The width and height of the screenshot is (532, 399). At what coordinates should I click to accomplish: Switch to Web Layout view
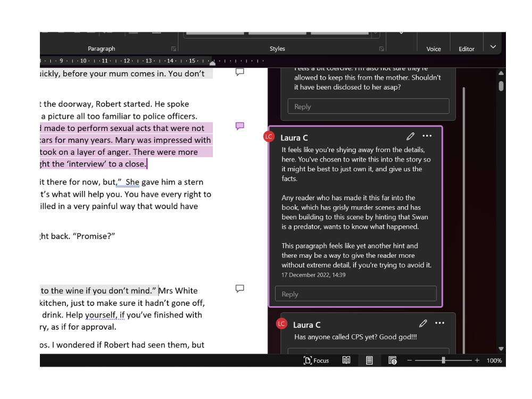click(x=393, y=360)
